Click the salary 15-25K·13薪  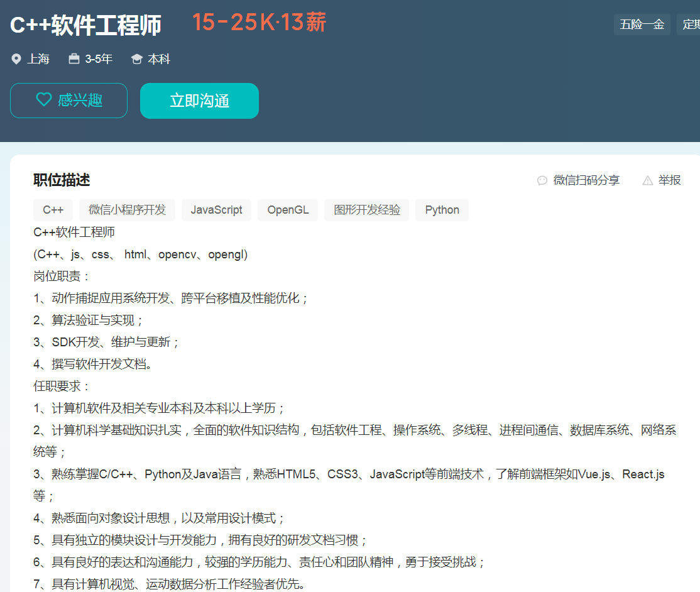[x=260, y=23]
